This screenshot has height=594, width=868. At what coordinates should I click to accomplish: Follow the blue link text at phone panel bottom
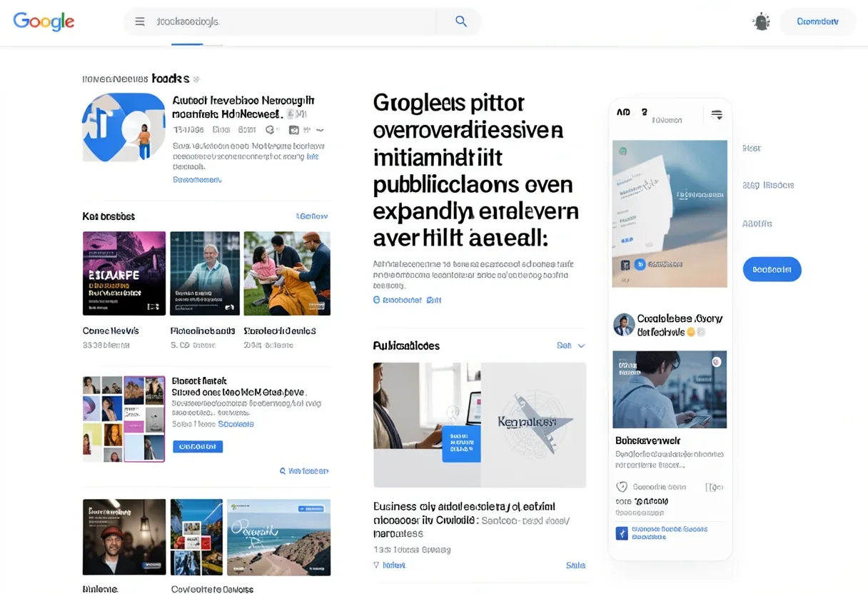[670, 533]
